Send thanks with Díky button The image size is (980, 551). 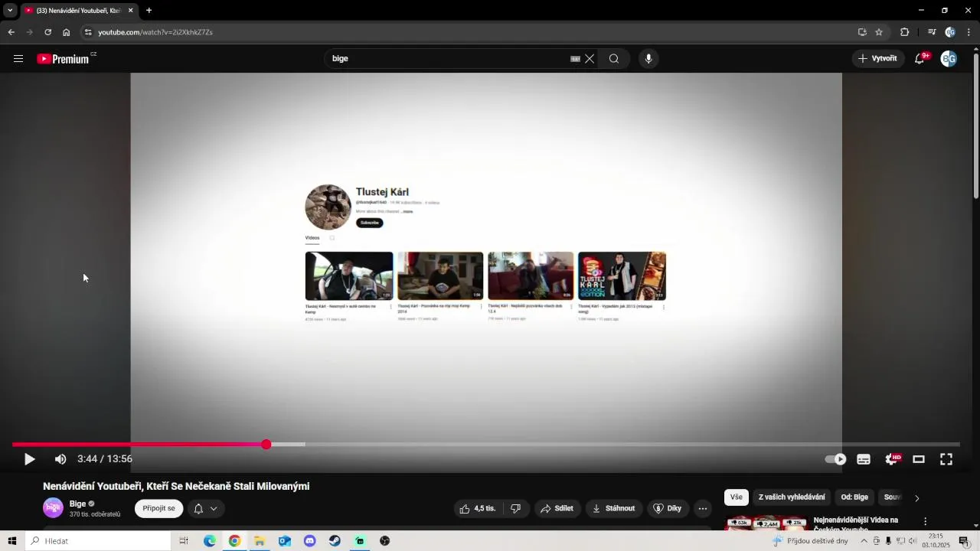point(666,508)
